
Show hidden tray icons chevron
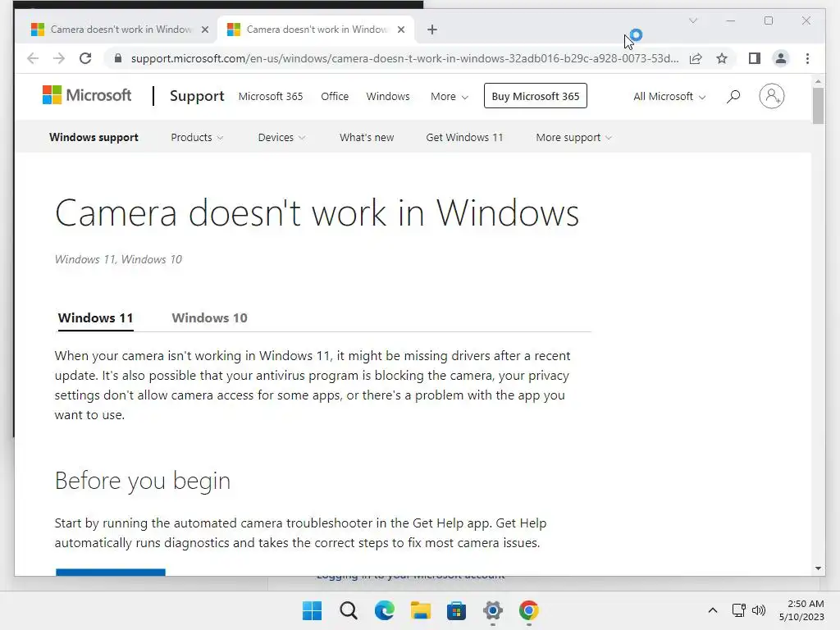pos(713,610)
